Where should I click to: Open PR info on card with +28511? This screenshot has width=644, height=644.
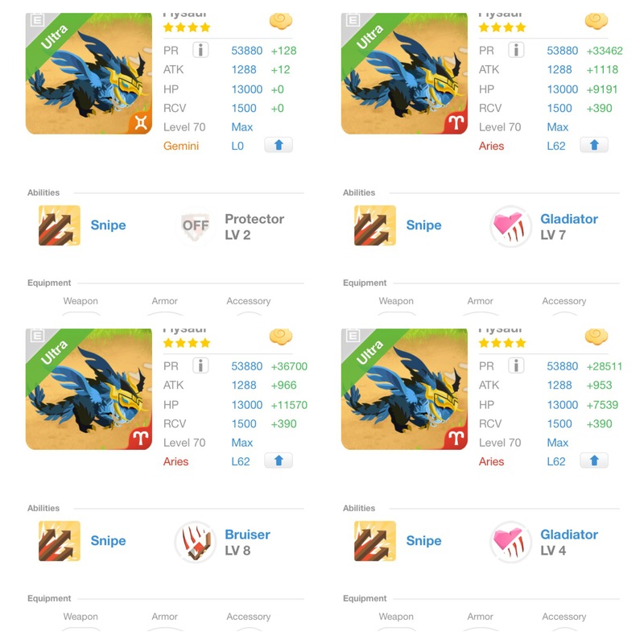[516, 365]
